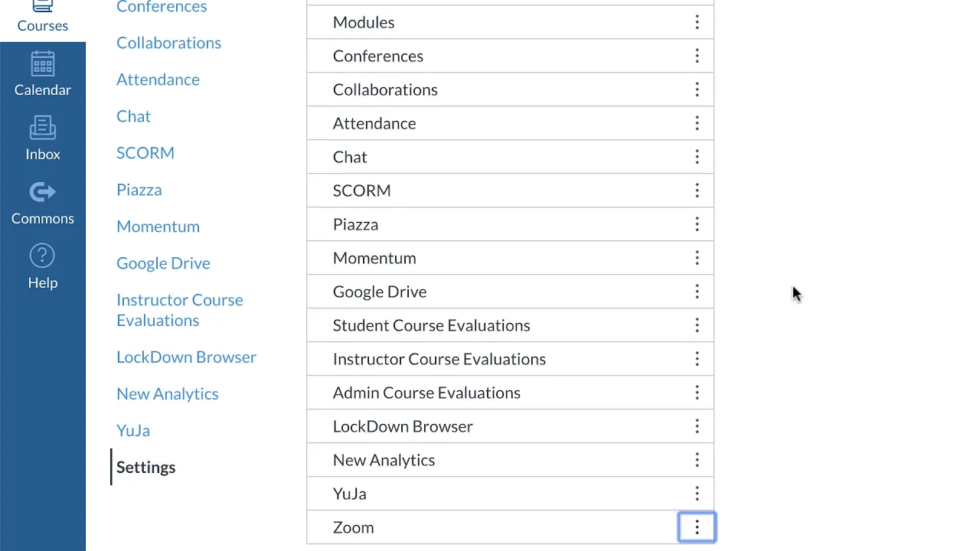
Task: Open options menu for LockDown Browser row
Action: point(697,426)
